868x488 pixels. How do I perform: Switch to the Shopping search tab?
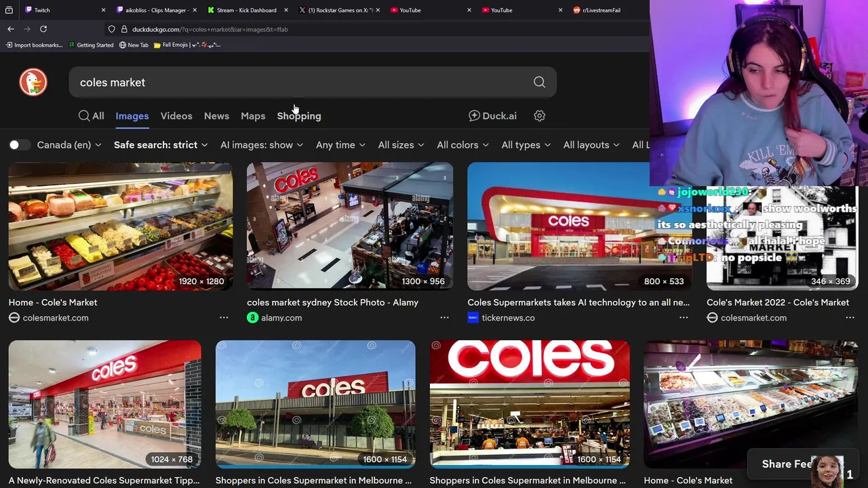(x=299, y=116)
